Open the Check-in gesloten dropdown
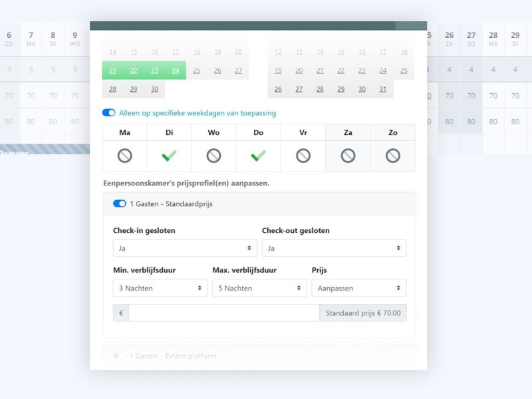The image size is (532, 399). point(184,248)
